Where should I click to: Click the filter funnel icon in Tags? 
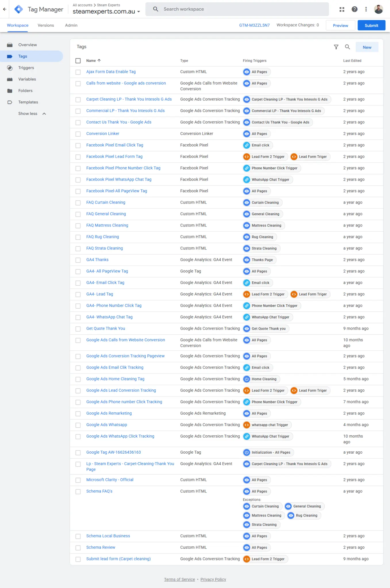pos(336,47)
